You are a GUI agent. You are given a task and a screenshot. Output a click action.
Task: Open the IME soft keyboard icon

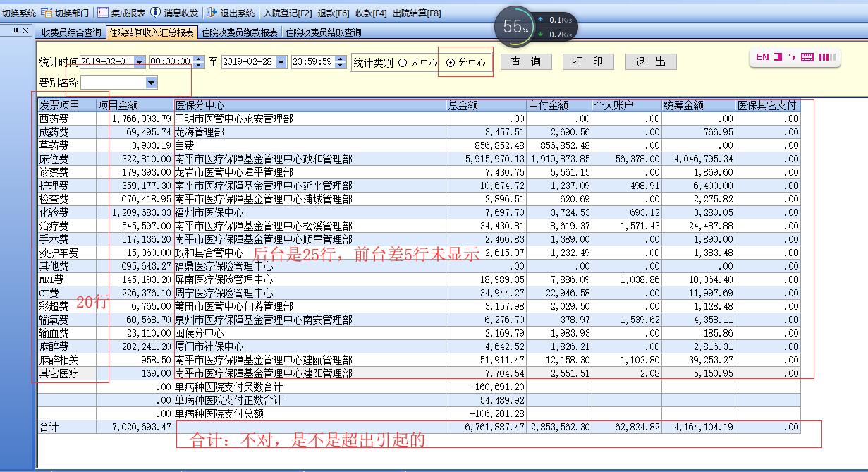click(x=807, y=57)
